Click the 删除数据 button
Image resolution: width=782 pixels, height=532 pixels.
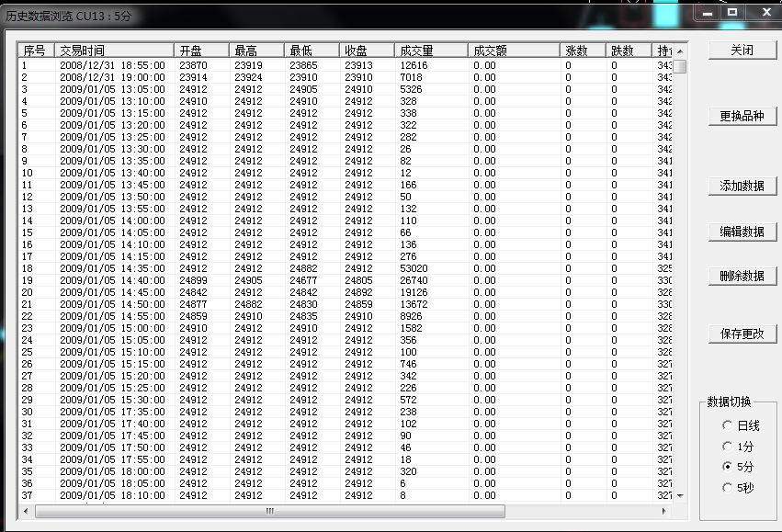coord(742,276)
